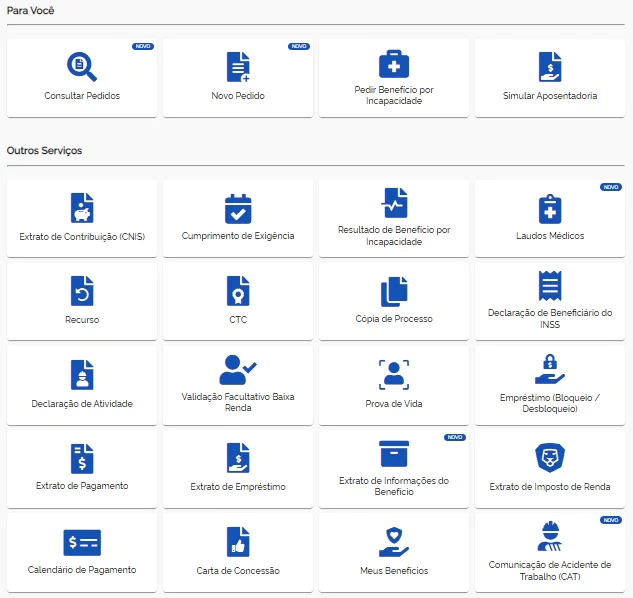Select the Pedir Benefício por Incapacidade briefcase icon
633x598 pixels.
click(394, 63)
